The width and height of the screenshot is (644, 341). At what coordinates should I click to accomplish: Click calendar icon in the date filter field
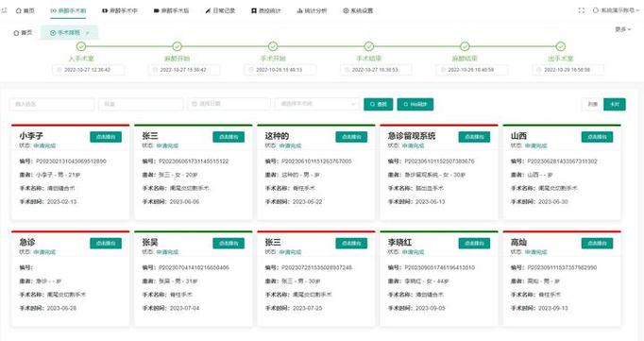(x=195, y=104)
